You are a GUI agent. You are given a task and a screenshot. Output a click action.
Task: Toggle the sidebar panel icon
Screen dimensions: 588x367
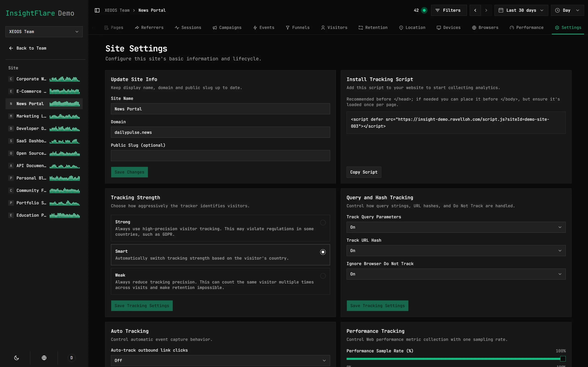(97, 10)
